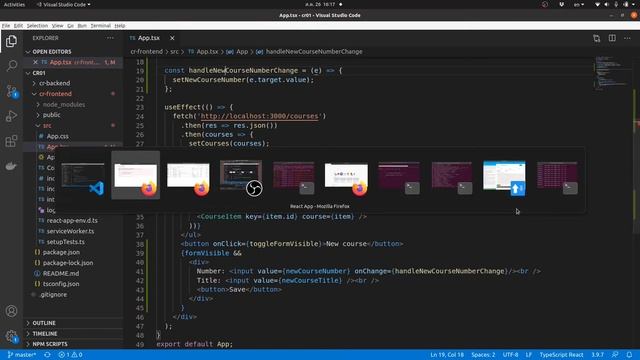Expand the node_modules folder
Image resolution: width=640 pixels, height=360 pixels.
(x=73, y=104)
